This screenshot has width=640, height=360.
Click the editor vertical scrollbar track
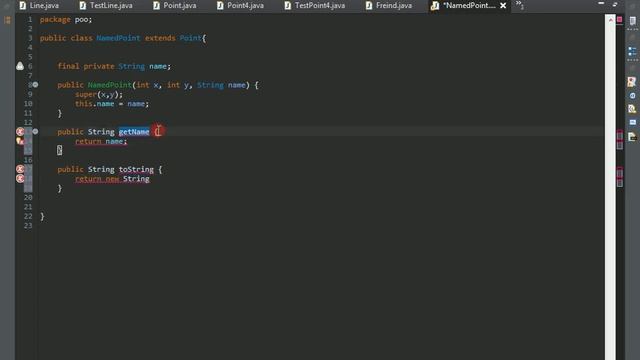[611, 192]
